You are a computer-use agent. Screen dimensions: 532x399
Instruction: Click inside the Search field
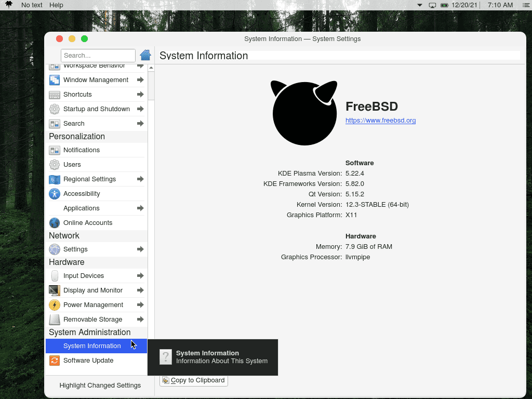(98, 55)
